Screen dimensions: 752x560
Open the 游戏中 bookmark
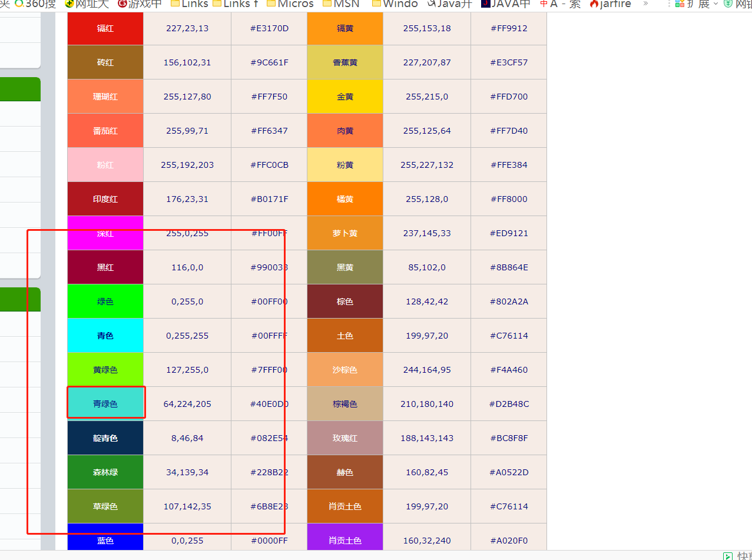(140, 4)
